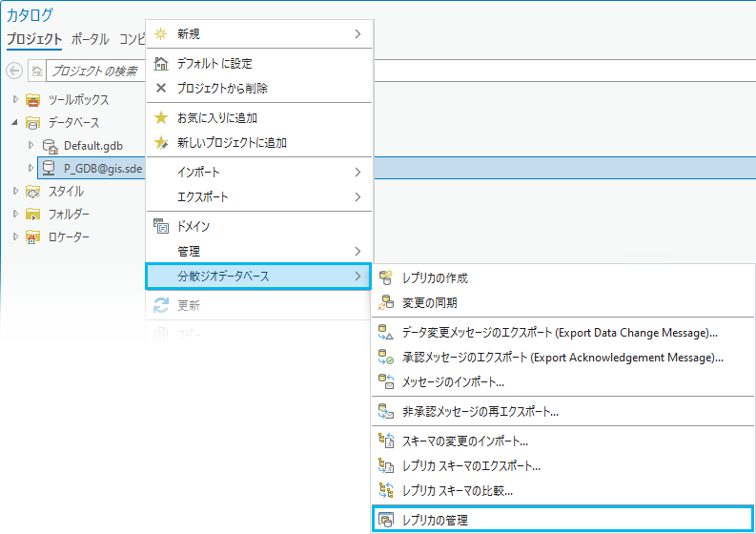Image resolution: width=756 pixels, height=534 pixels.
Task: Click the star icon for 新しいプロジェクトに追加
Action: (161, 142)
